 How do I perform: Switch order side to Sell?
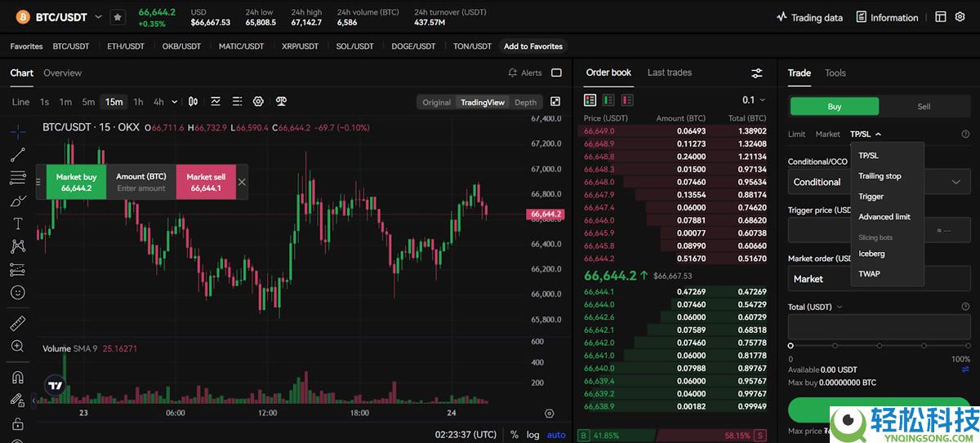click(924, 106)
